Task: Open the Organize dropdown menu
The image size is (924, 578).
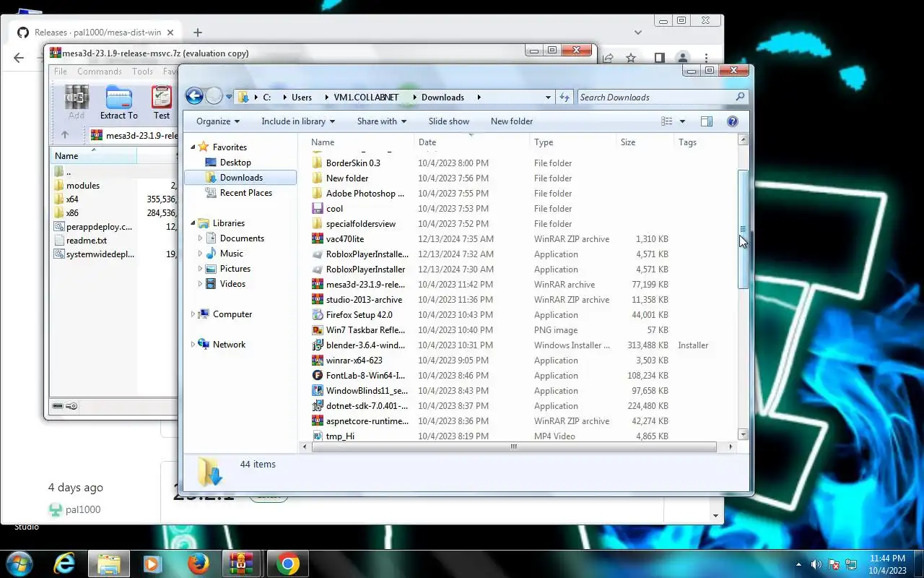Action: click(217, 121)
